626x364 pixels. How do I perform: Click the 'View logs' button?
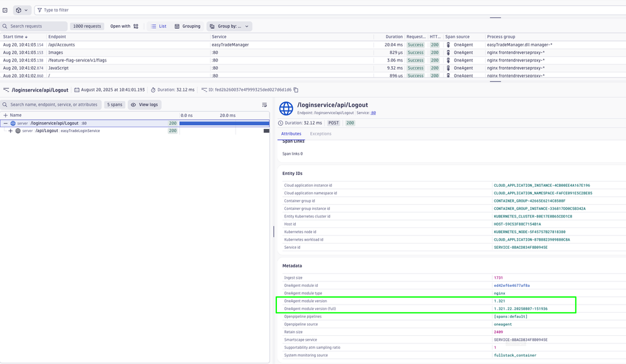pos(145,105)
